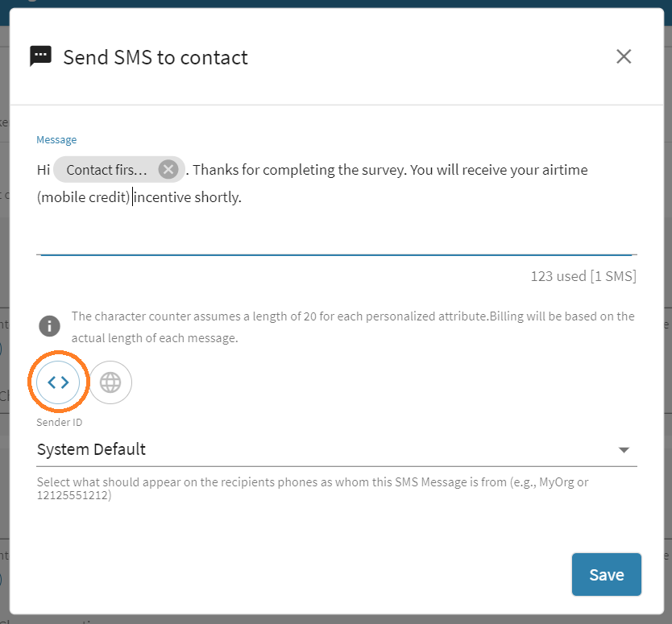Click the Message field label
The image size is (672, 624).
coord(56,139)
